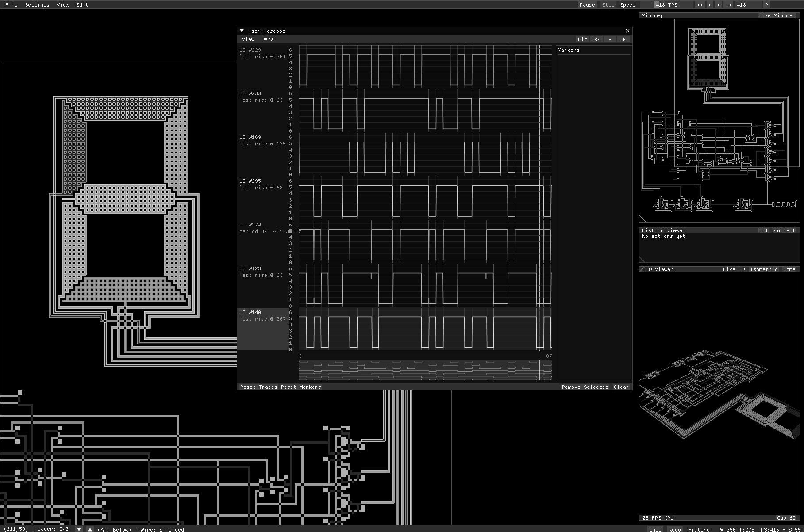Select the L0 W169 trace label
The height and width of the screenshot is (532, 804).
click(x=250, y=137)
